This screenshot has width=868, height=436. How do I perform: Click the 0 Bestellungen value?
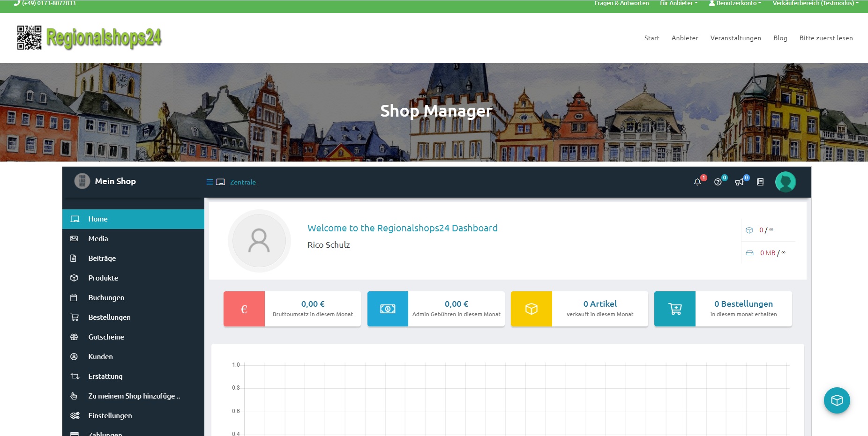pos(744,304)
